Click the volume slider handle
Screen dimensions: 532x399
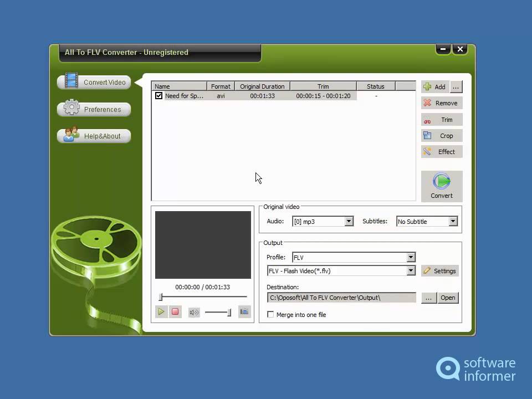click(229, 312)
